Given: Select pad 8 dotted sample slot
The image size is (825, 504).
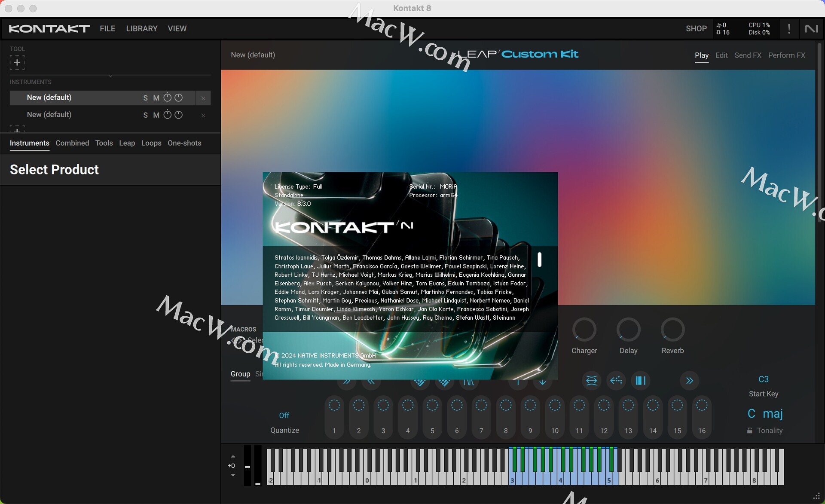Looking at the screenshot, I should pyautogui.click(x=506, y=405).
